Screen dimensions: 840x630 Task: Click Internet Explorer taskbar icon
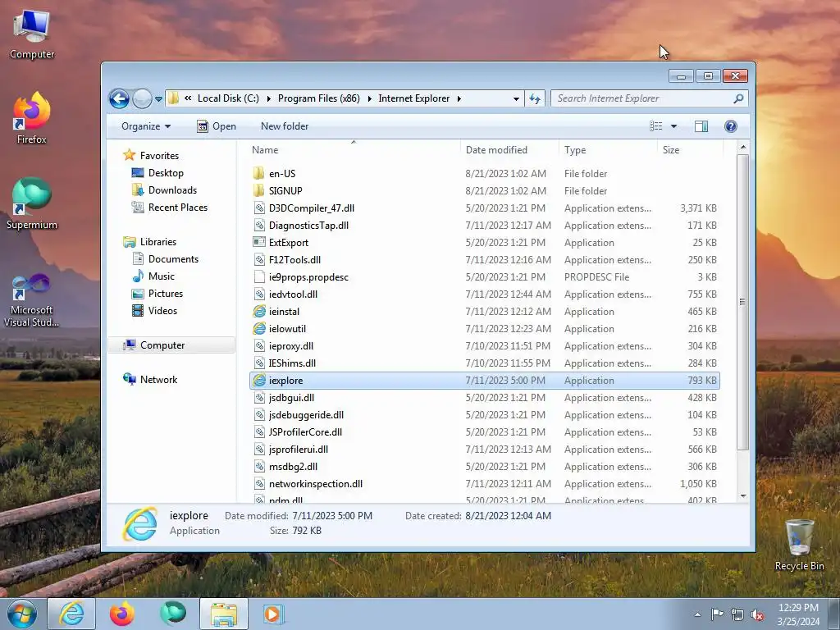pyautogui.click(x=72, y=614)
